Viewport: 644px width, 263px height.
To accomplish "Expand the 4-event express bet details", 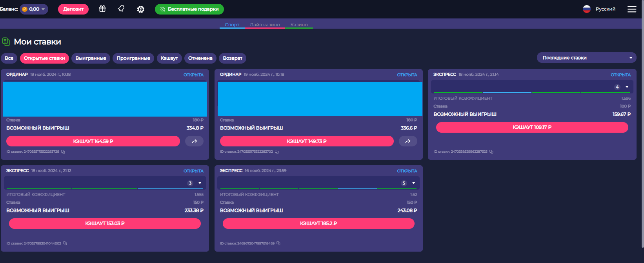I will 627,87.
